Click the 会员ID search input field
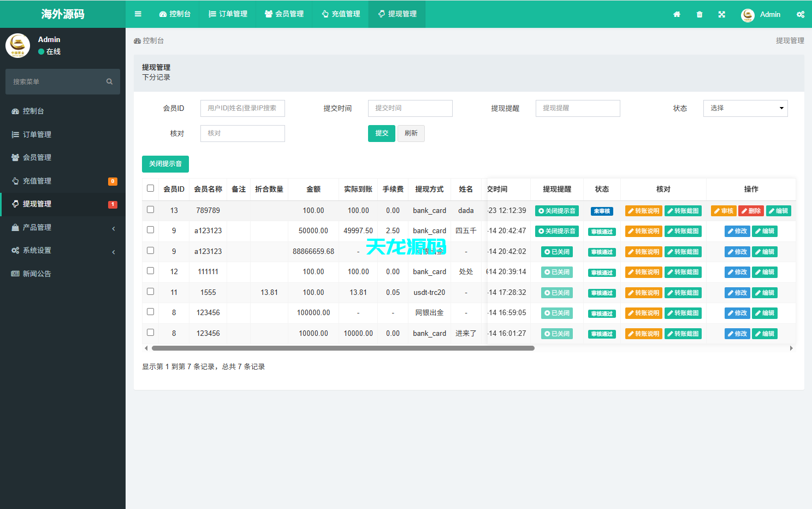812x509 pixels. click(242, 108)
